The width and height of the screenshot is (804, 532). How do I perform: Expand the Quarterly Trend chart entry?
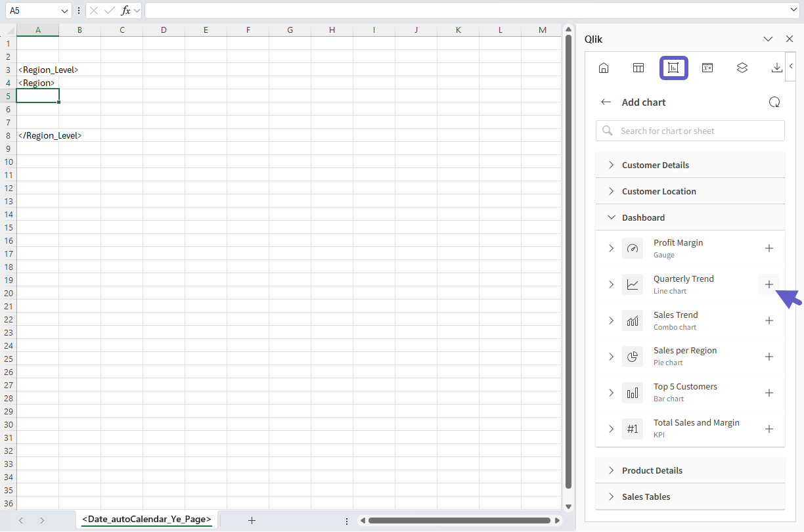610,284
